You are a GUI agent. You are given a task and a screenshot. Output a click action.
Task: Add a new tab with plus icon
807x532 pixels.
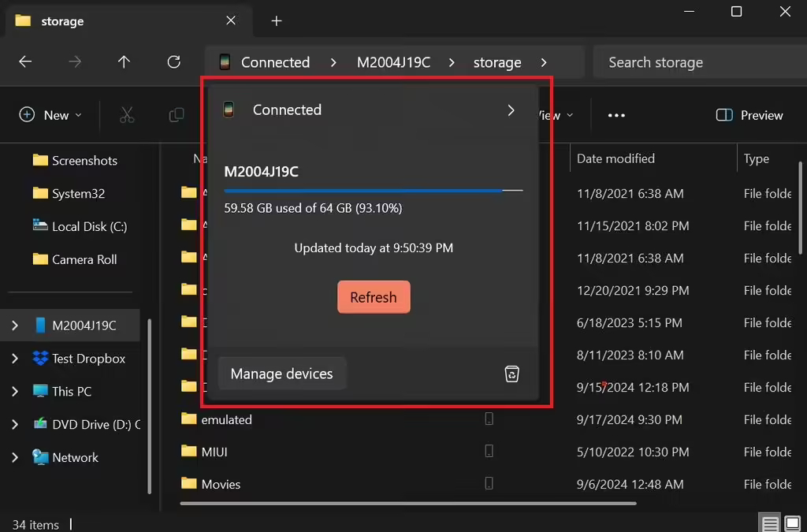tap(277, 21)
